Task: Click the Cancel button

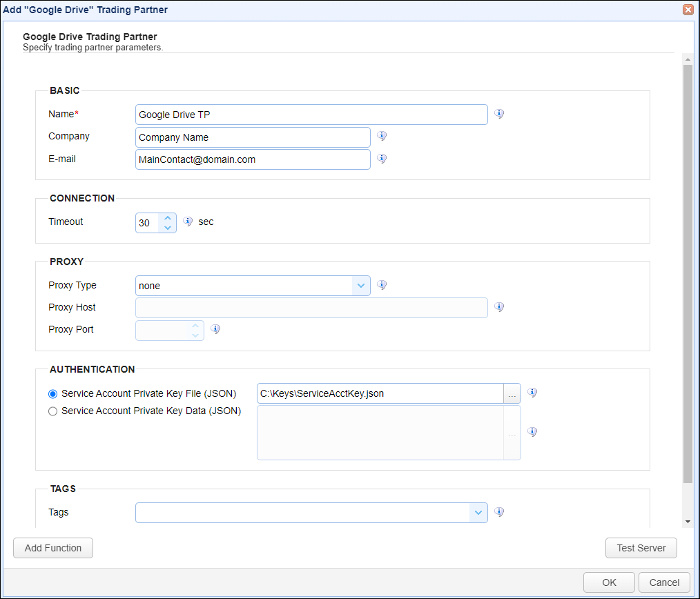Action: [664, 582]
